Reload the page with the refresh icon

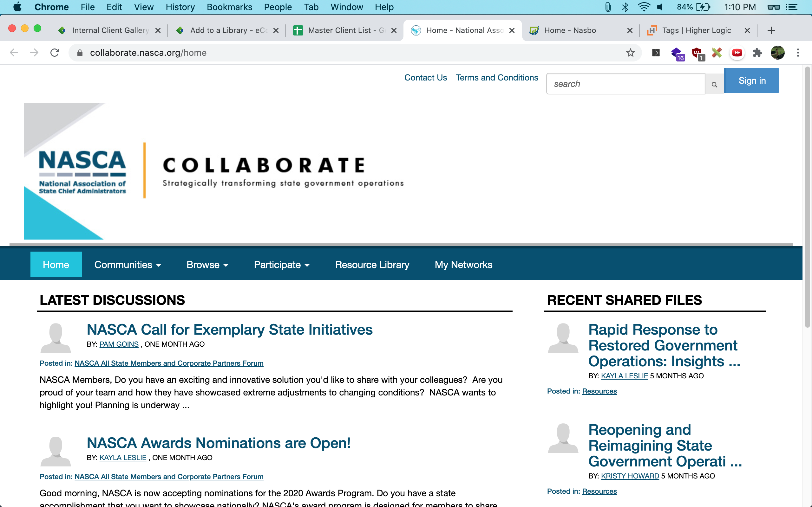click(55, 53)
